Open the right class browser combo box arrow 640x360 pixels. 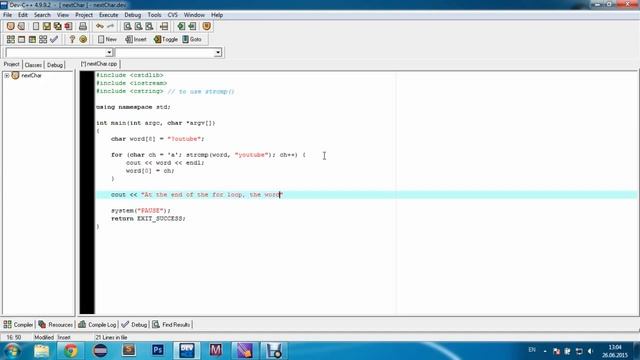(x=218, y=52)
